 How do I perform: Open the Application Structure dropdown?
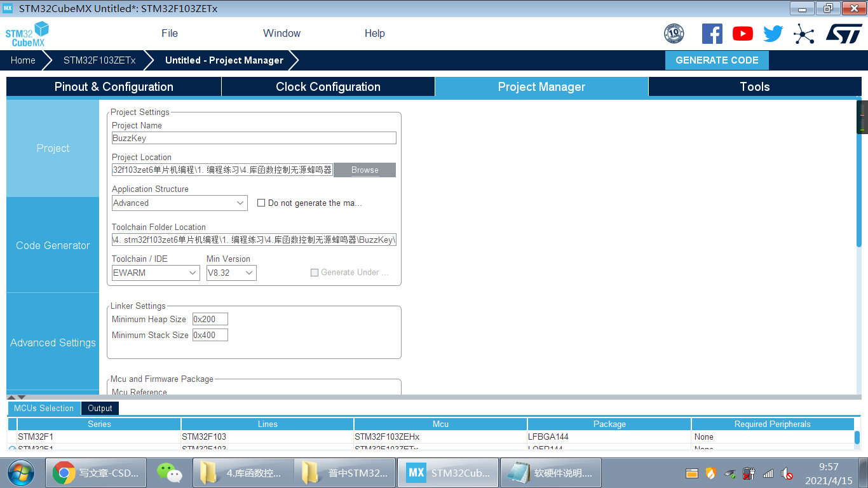tap(179, 203)
